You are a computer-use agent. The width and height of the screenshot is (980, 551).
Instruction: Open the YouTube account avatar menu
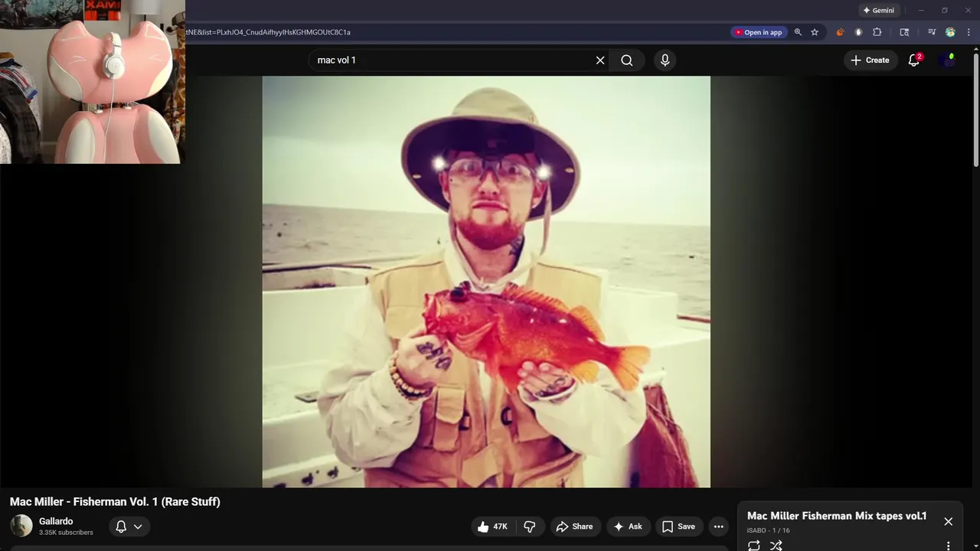(x=949, y=60)
